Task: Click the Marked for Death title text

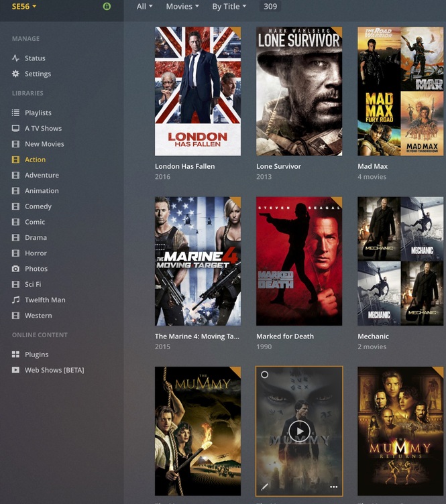Action: click(285, 336)
